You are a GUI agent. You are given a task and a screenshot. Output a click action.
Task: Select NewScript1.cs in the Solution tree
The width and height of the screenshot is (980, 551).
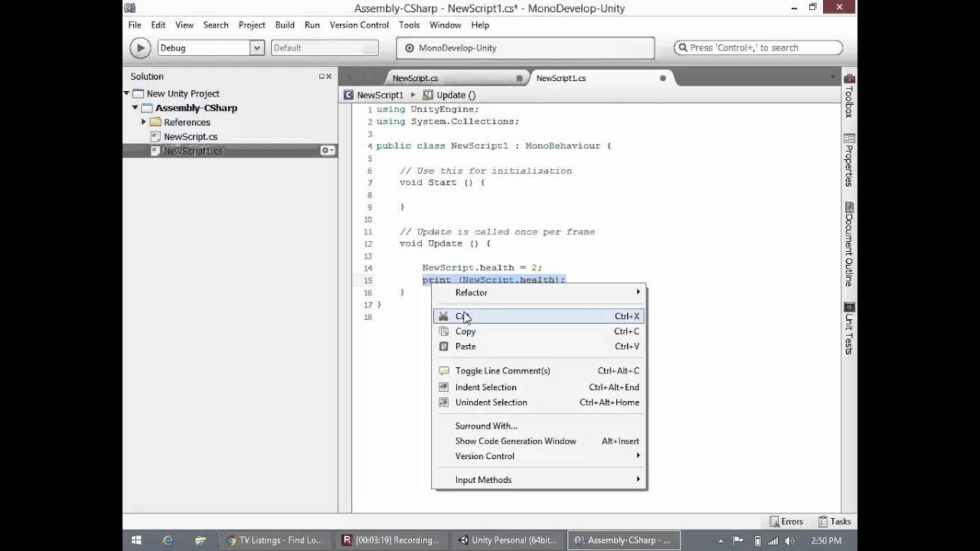click(x=193, y=151)
